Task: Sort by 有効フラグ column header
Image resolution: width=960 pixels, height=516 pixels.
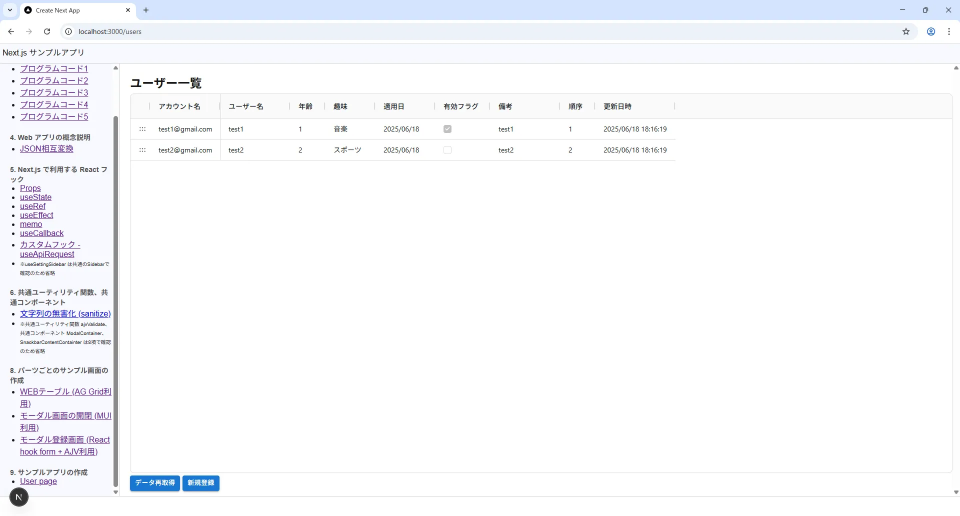Action: pos(460,107)
